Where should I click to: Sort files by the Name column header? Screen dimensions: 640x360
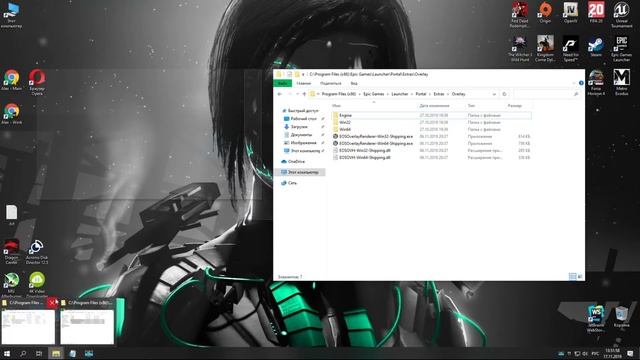[x=336, y=106]
